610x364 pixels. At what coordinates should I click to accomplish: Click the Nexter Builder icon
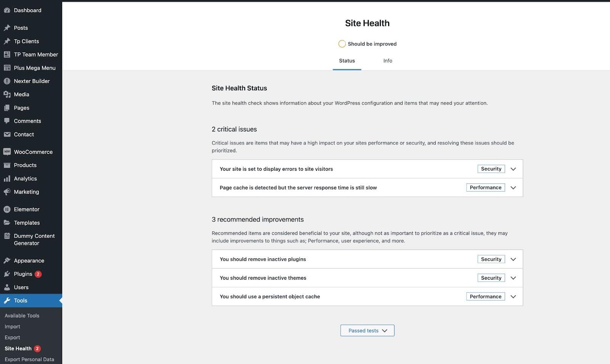[x=7, y=81]
